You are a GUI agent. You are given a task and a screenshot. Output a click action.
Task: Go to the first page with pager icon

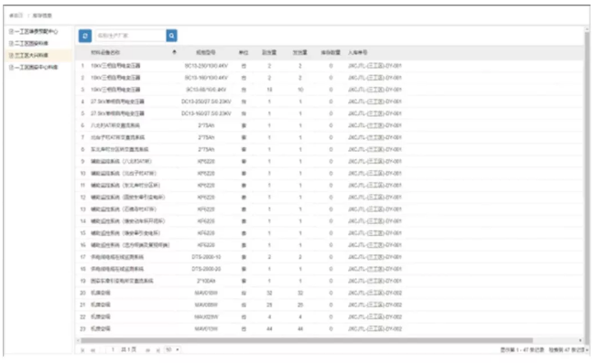82,350
